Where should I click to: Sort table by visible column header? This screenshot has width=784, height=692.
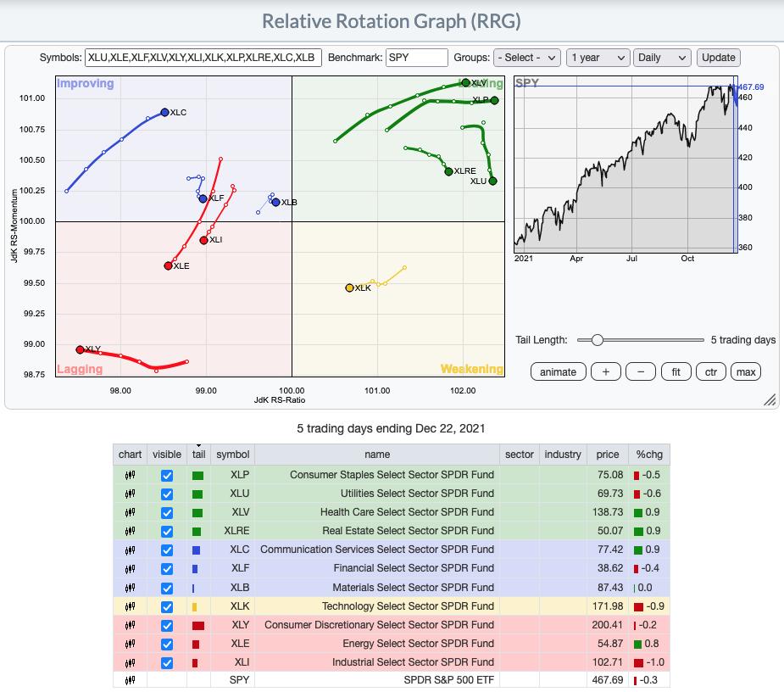pyautogui.click(x=167, y=455)
